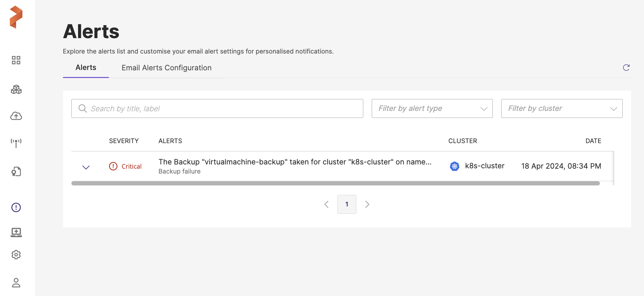Screen dimensions: 644x296
Task: Open the user profile icon
Action: tap(16, 283)
